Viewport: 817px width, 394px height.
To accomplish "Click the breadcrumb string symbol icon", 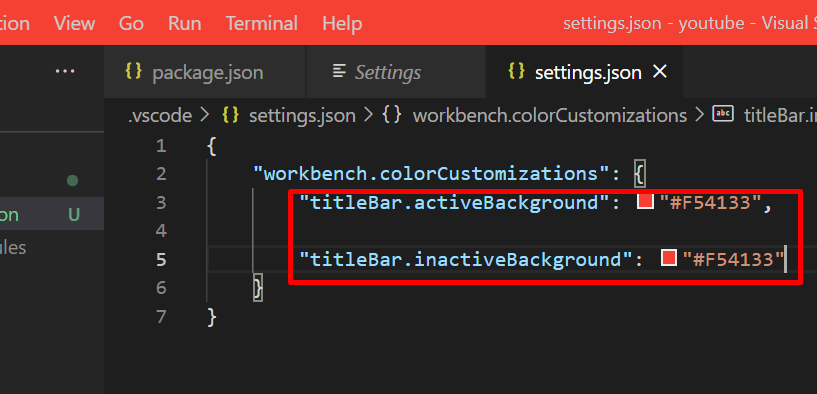I will pyautogui.click(x=723, y=114).
